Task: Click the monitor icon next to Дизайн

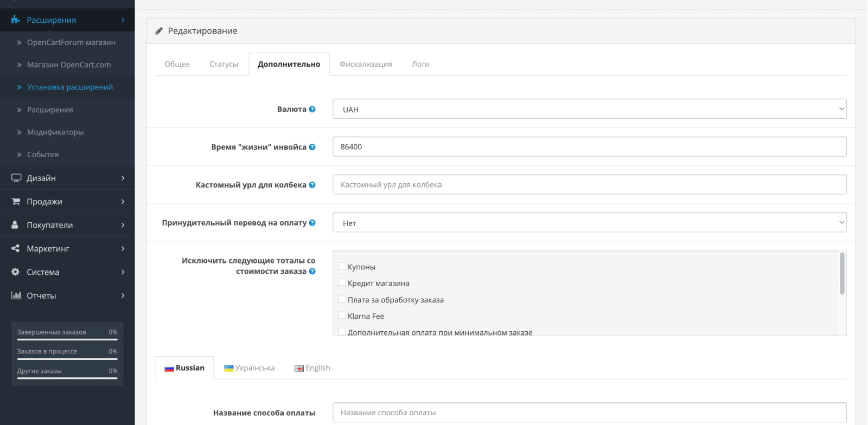Action: (16, 178)
